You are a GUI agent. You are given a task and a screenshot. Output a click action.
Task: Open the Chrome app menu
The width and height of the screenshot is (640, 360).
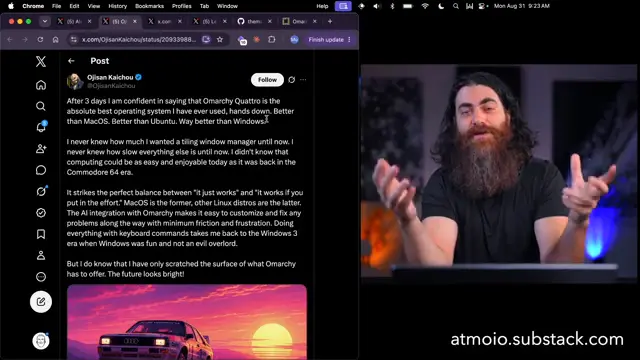(x=33, y=6)
